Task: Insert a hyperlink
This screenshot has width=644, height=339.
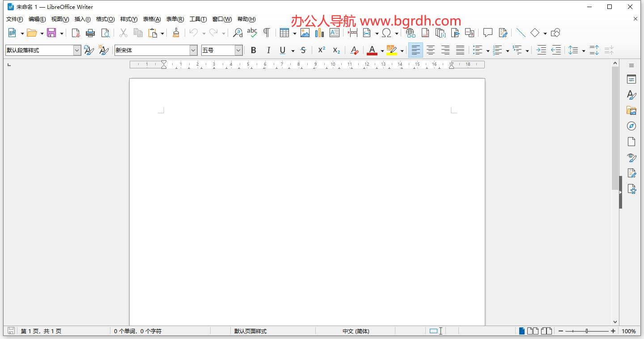Action: [410, 33]
